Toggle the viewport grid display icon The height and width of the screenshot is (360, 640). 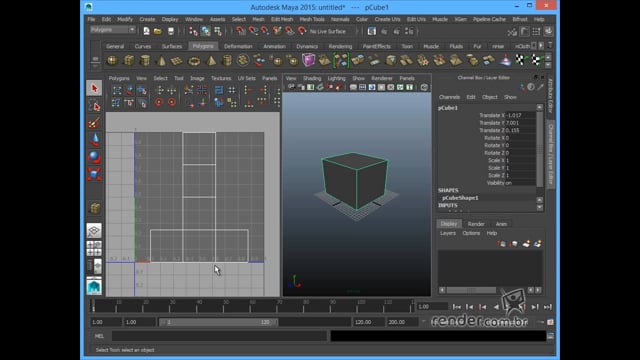pyautogui.click(x=353, y=87)
